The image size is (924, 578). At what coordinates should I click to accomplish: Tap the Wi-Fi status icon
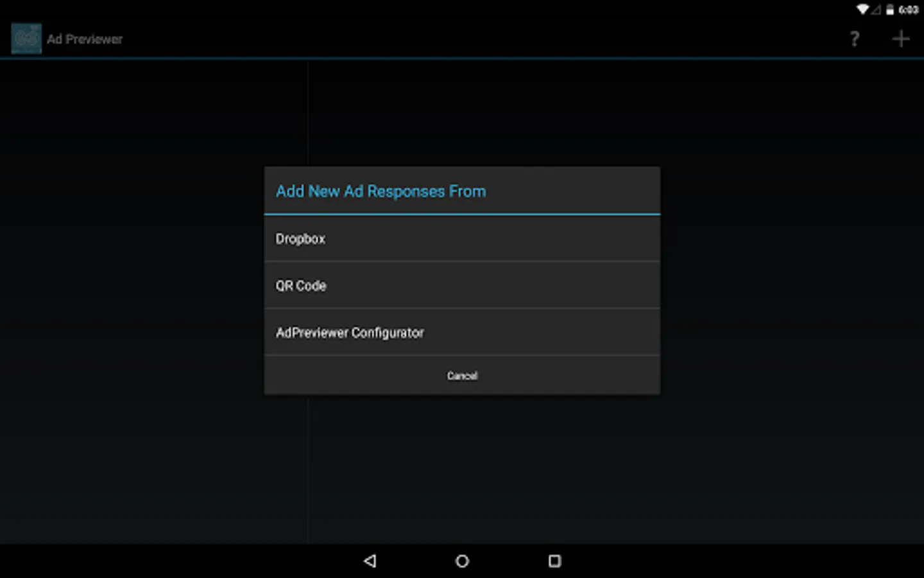click(x=863, y=9)
